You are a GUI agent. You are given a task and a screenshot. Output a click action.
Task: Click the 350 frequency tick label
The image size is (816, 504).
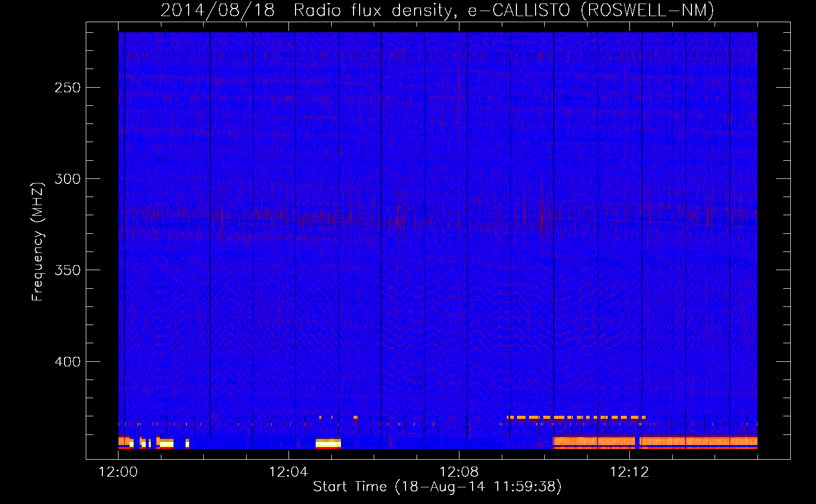pos(68,270)
